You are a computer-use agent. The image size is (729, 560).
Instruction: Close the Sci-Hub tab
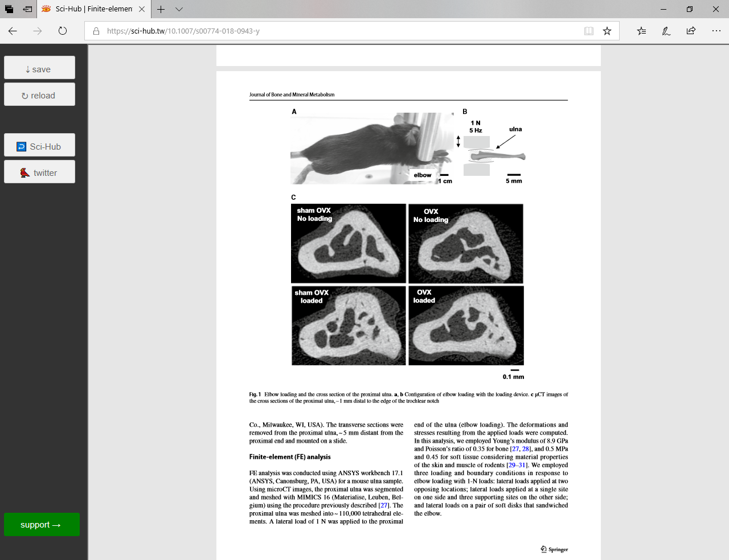pos(142,9)
